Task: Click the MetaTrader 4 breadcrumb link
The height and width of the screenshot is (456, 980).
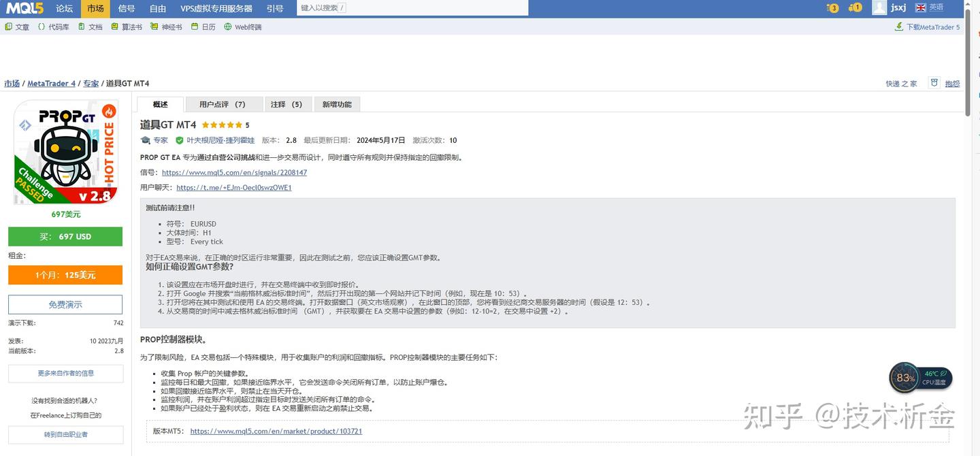Action: 52,84
